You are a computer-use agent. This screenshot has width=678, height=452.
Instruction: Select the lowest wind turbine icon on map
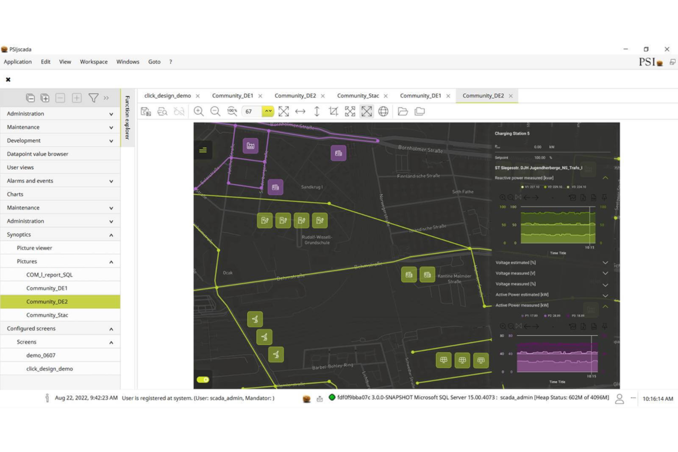tap(276, 355)
